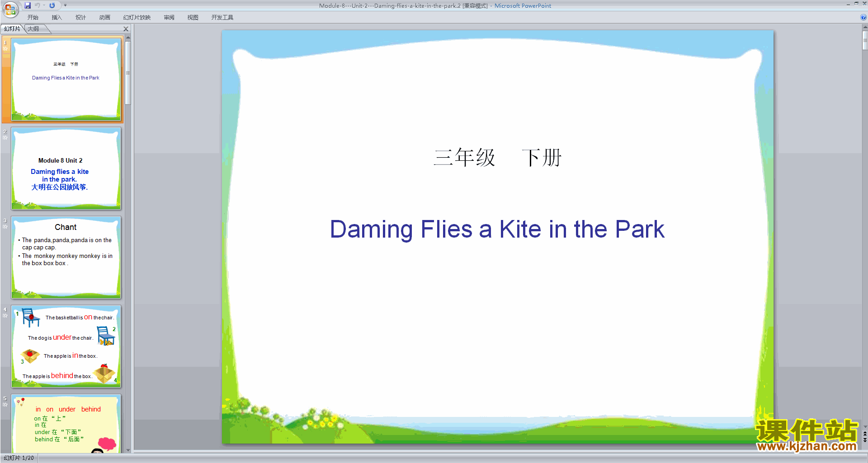This screenshot has width=868, height=463.
Task: Click the Previous Slide double-arrow button
Action: [x=865, y=434]
